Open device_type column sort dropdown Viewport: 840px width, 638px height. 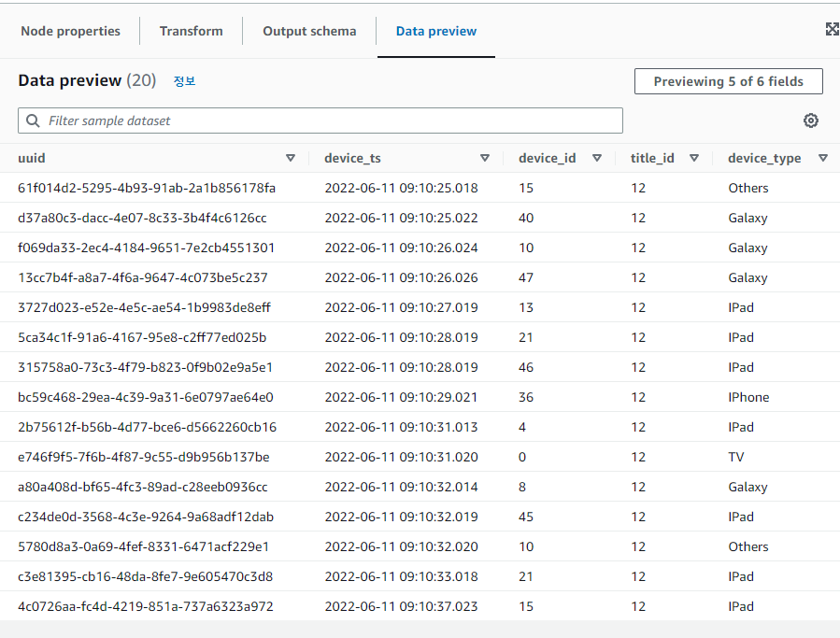[823, 158]
